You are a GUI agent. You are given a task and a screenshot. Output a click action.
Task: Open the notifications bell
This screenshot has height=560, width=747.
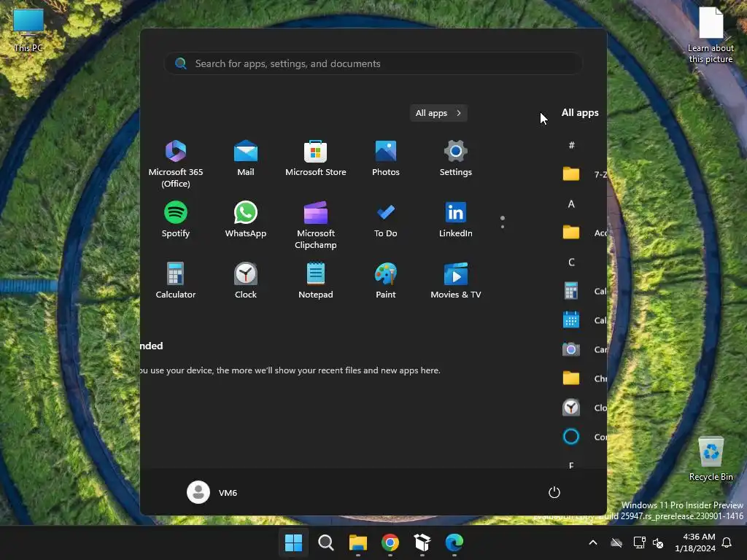pyautogui.click(x=727, y=542)
